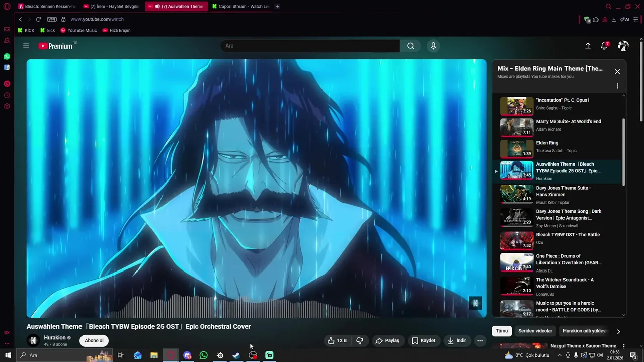Image resolution: width=644 pixels, height=362 pixels.
Task: Toggle the browser VPN badge
Action: [x=52, y=19]
